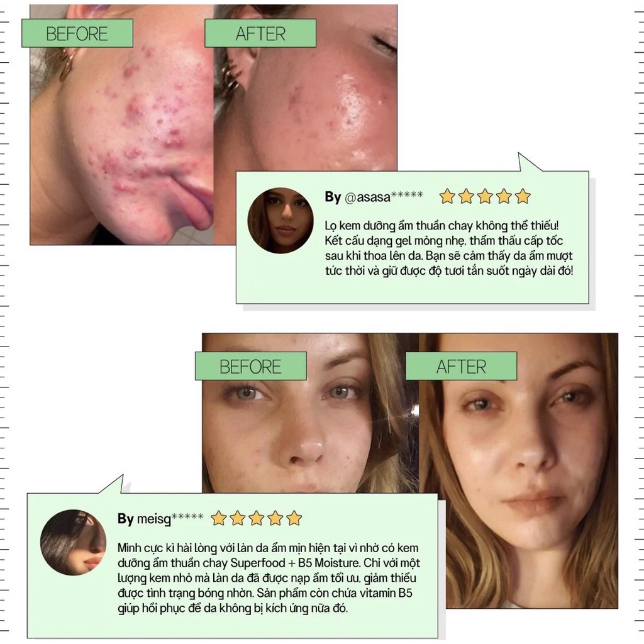Click the bottom AFTER label

point(461,366)
